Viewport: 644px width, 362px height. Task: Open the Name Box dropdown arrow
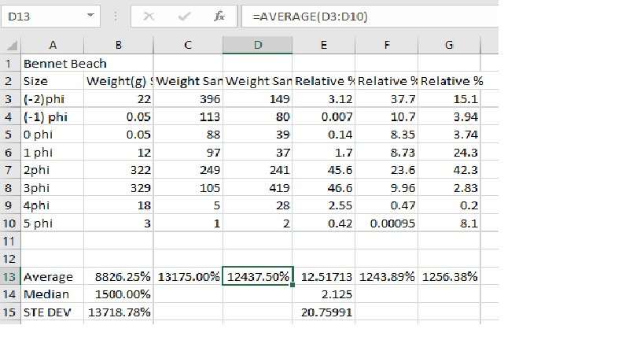(93, 16)
